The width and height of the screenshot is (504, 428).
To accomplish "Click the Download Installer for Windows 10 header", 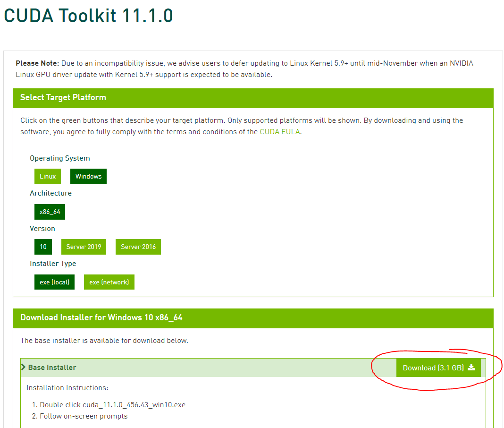I will click(x=253, y=318).
